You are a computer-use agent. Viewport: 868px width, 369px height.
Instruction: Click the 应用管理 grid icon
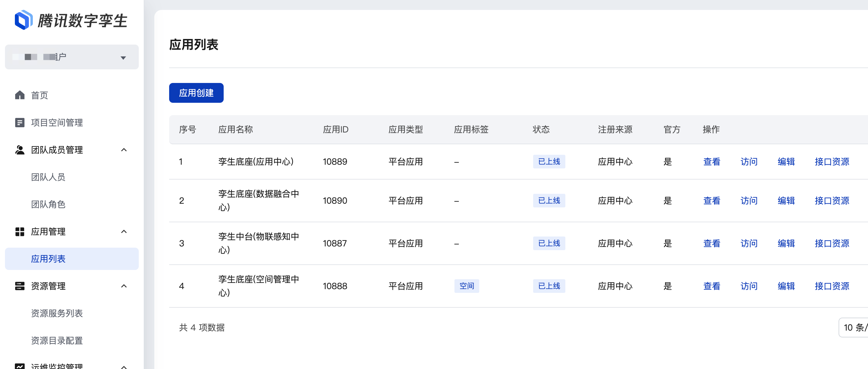pyautogui.click(x=20, y=232)
